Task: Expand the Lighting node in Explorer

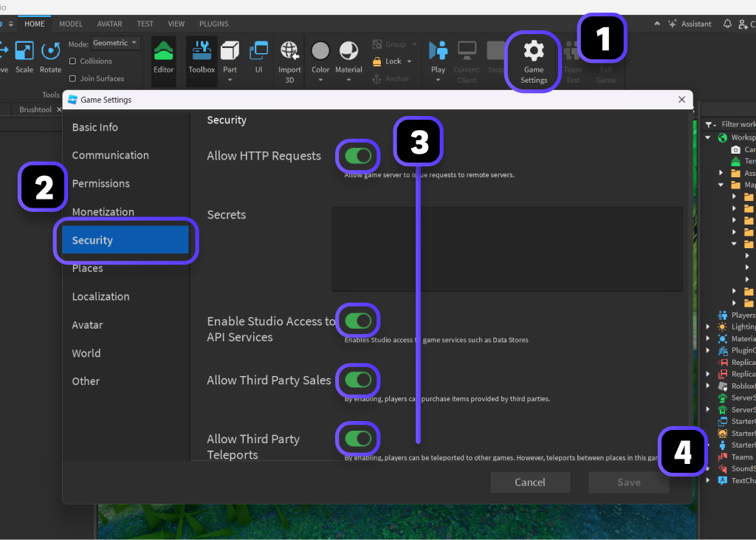Action: (708, 327)
